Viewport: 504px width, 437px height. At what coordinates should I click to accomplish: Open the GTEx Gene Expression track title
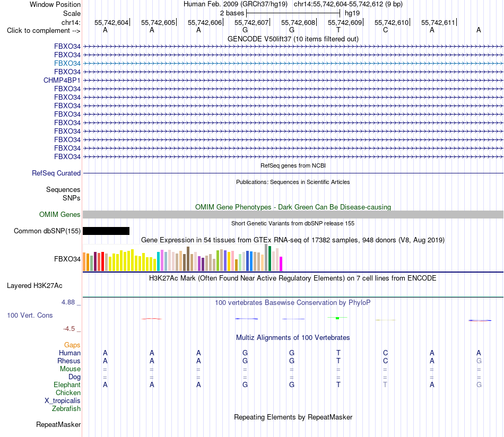click(x=293, y=240)
